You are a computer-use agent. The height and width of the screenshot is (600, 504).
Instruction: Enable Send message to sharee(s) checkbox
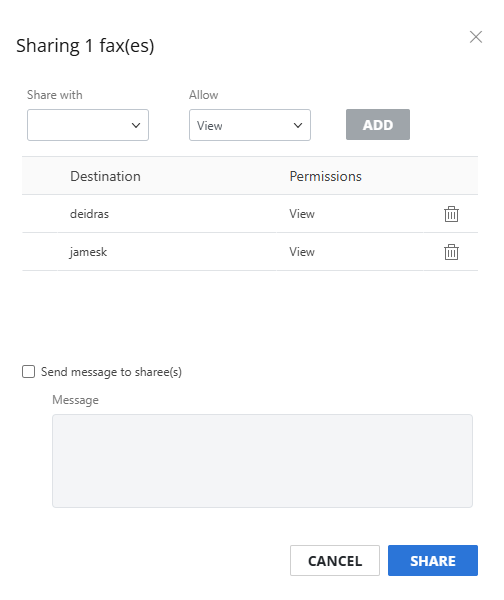point(28,372)
